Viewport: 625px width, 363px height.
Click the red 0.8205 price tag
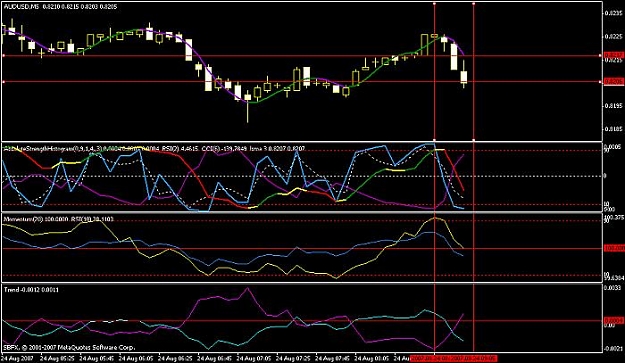point(613,81)
